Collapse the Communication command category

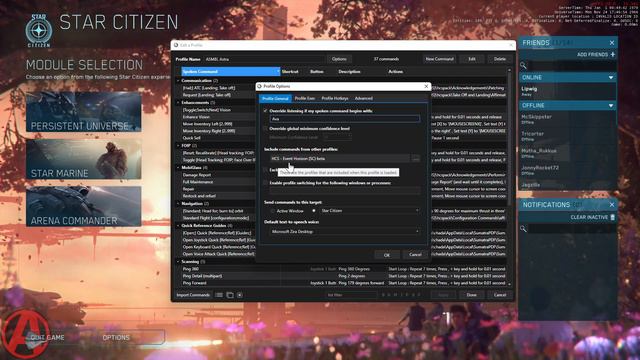point(178,81)
